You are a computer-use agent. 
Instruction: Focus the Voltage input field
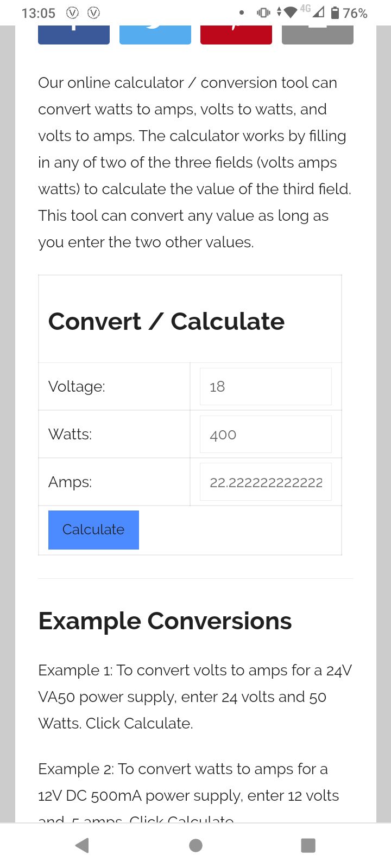pyautogui.click(x=266, y=386)
